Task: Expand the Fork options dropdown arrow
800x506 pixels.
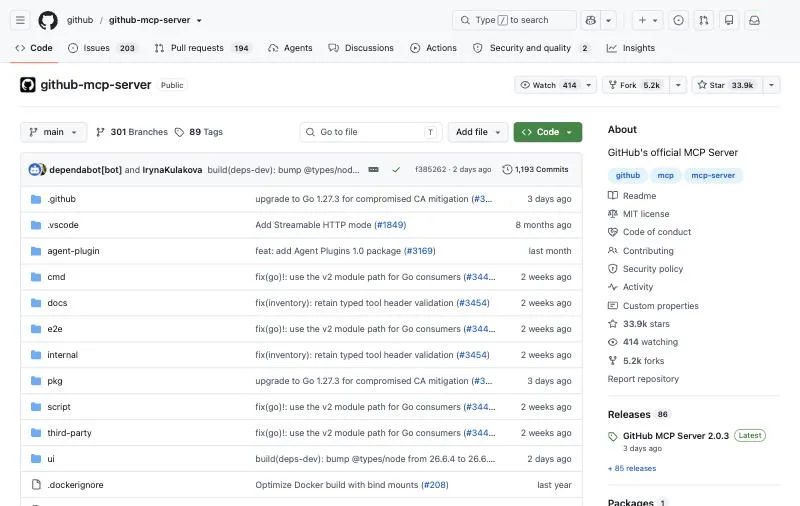Action: [678, 85]
